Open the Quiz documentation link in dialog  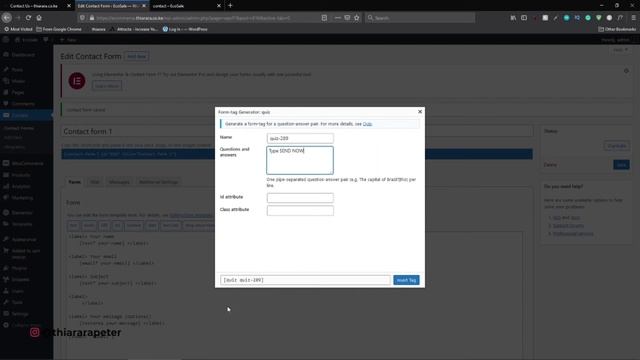pos(367,124)
